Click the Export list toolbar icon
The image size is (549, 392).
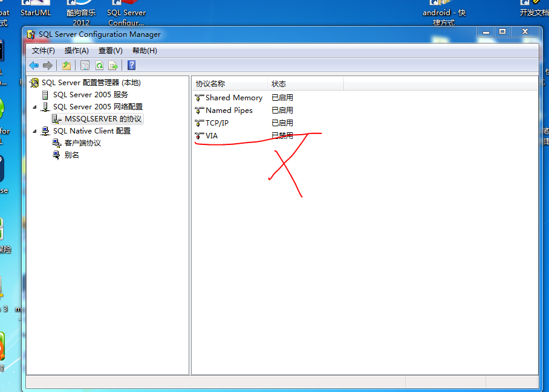click(x=113, y=65)
